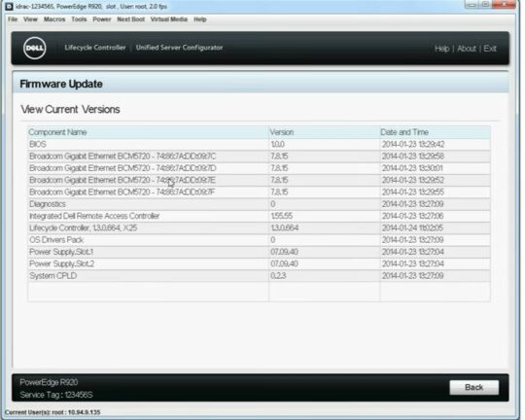The height and width of the screenshot is (420, 525).
Task: Open the Virtual Media menu
Action: point(169,19)
